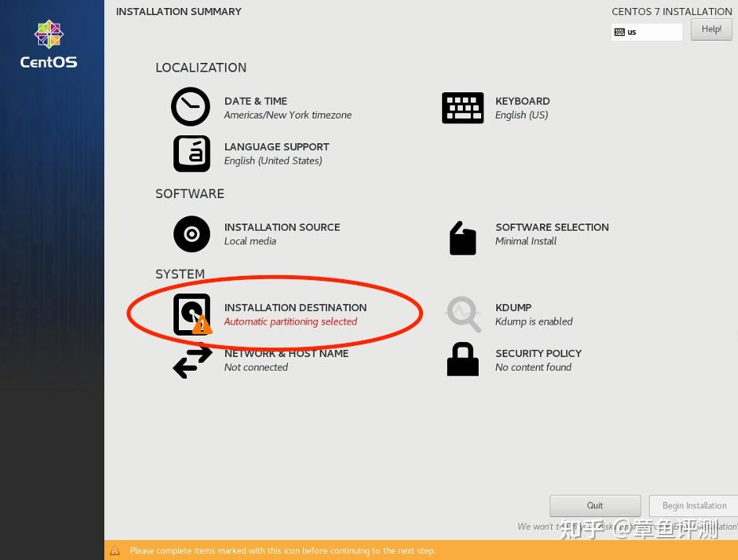Open the SECURITY POLICY label
Viewport: 738px width, 560px height.
[538, 353]
